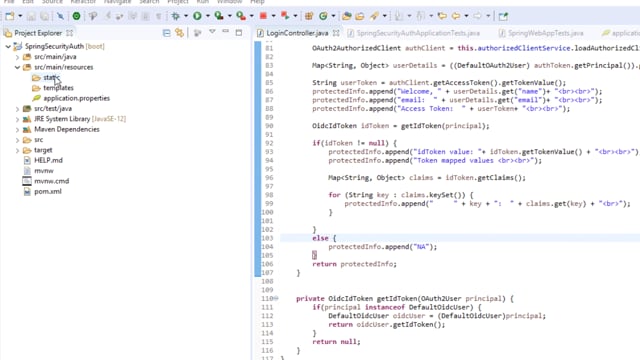Viewport: 640px width, 360px height.
Task: Select the mvnw.cmd file
Action: click(x=51, y=181)
